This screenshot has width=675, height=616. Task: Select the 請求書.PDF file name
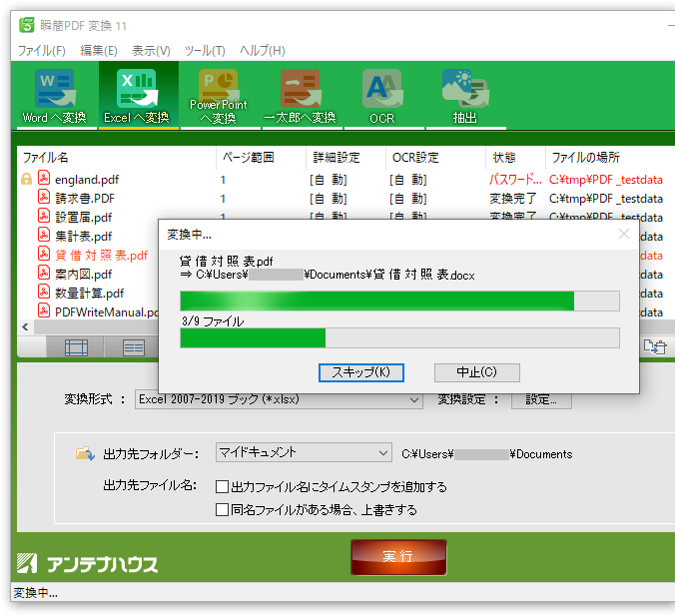pyautogui.click(x=85, y=199)
